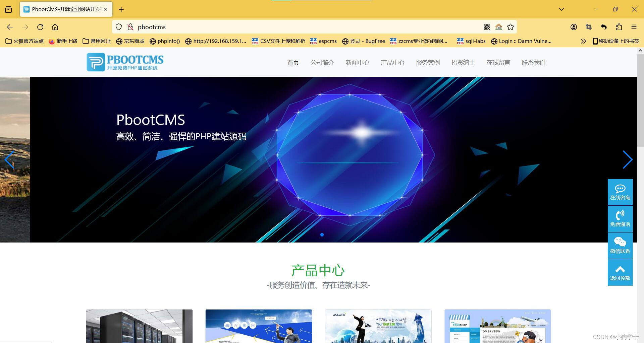Open the Firefox application menu
This screenshot has width=644, height=343.
(x=634, y=27)
